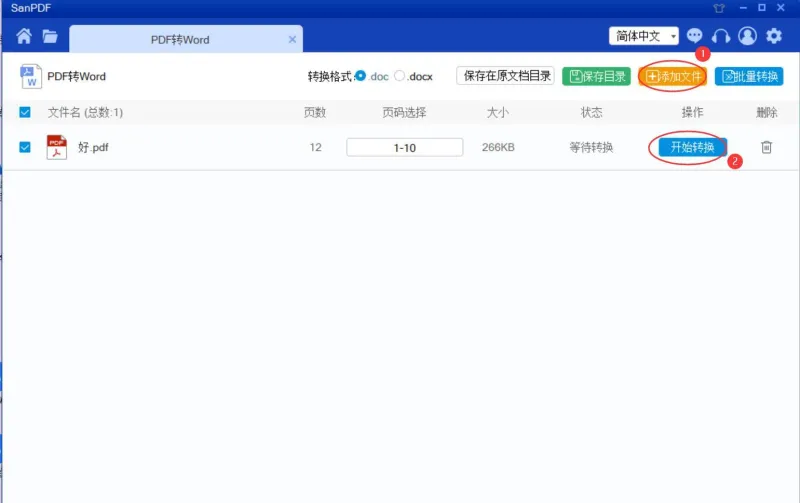Select the file name 好.pdf
Image resolution: width=800 pixels, height=503 pixels.
click(x=93, y=147)
